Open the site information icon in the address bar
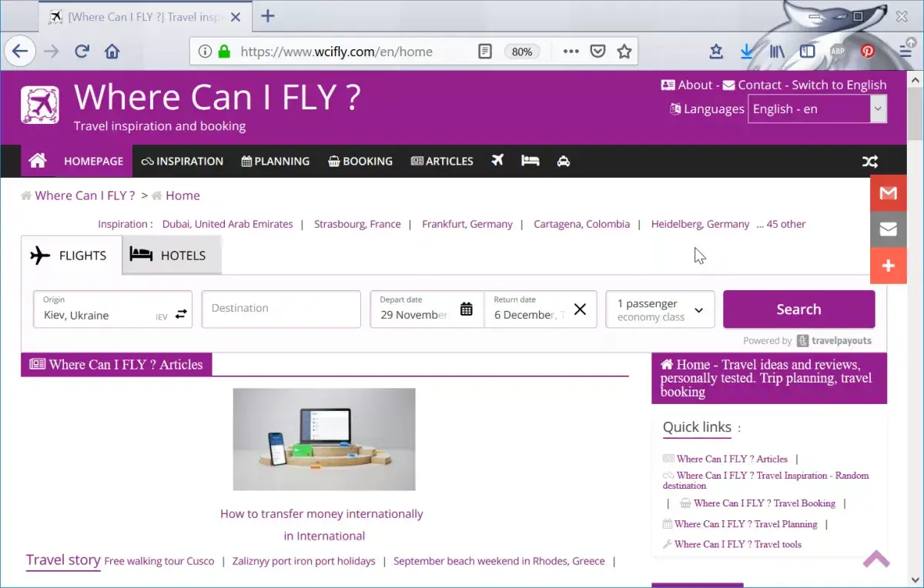 205,52
